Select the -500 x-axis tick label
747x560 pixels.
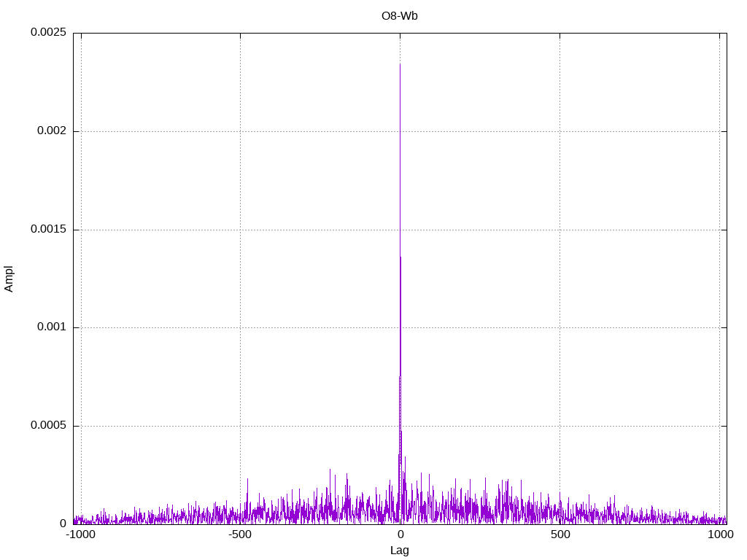tap(240, 535)
